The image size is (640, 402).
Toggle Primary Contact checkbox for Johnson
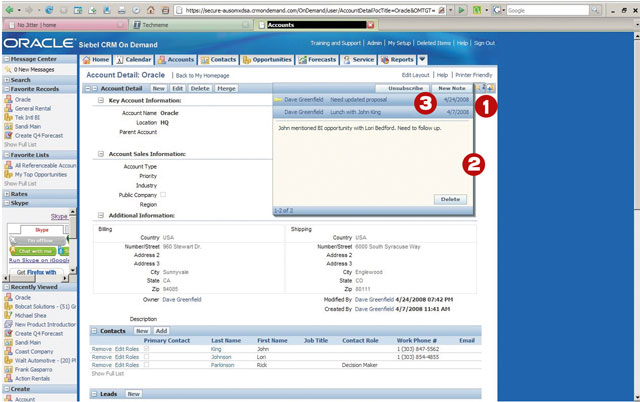147,356
